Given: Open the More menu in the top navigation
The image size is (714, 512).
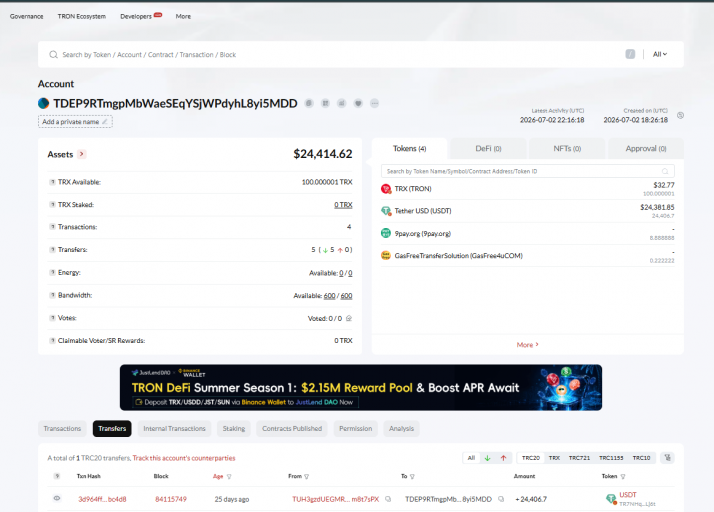Looking at the screenshot, I should (x=183, y=16).
